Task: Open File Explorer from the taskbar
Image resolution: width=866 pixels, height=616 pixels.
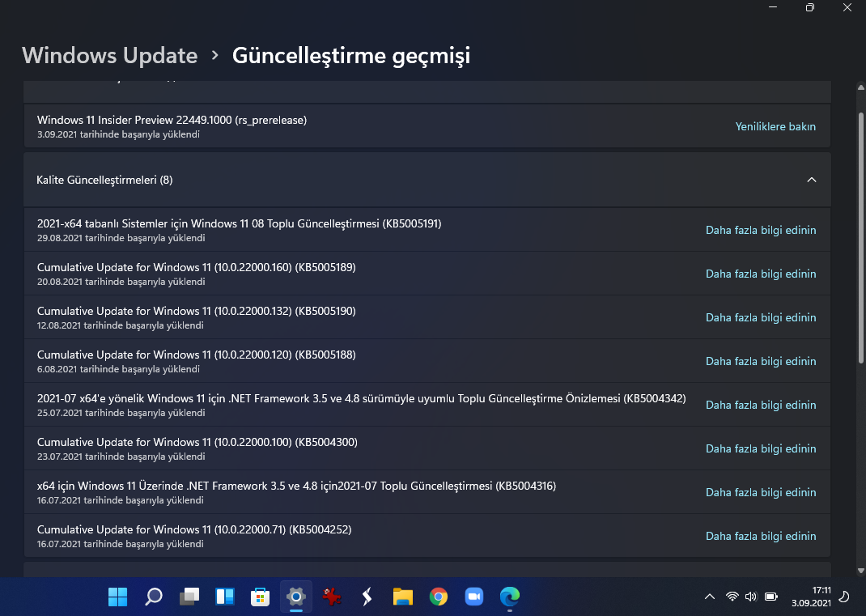Action: click(x=402, y=596)
